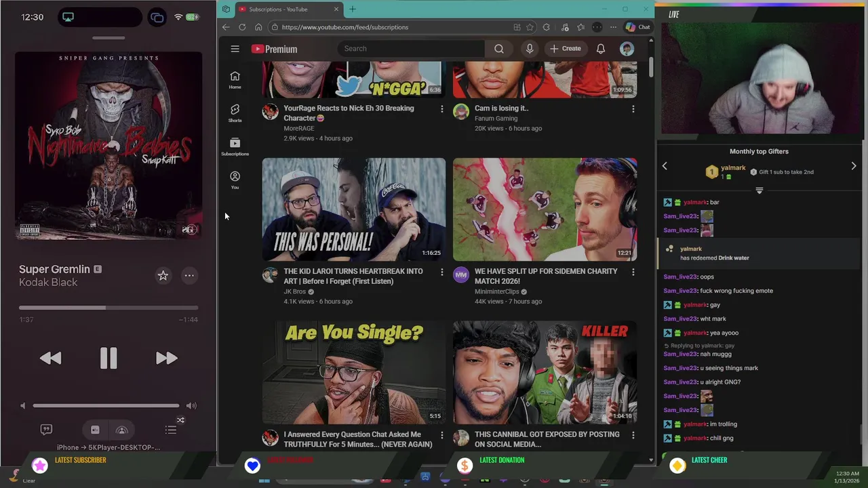Screen dimensions: 868x488
Task: Open the browser extensions puzzle icon
Action: tap(547, 27)
